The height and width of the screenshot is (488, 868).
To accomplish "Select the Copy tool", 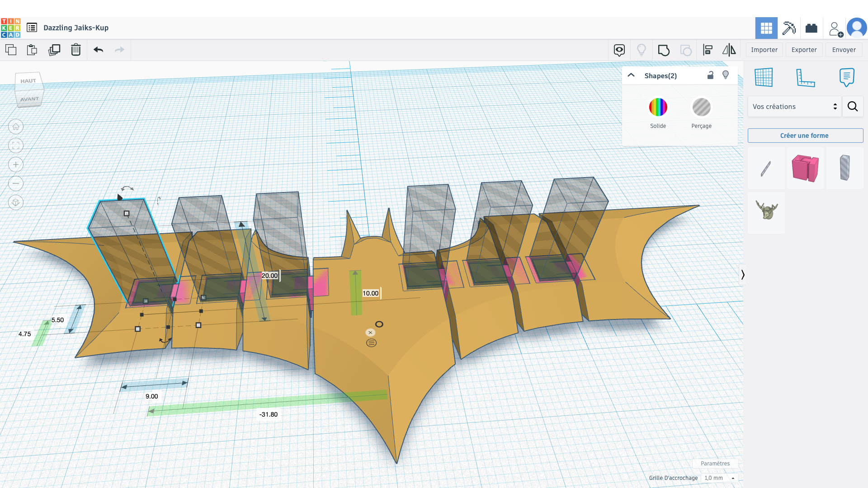I will click(11, 50).
